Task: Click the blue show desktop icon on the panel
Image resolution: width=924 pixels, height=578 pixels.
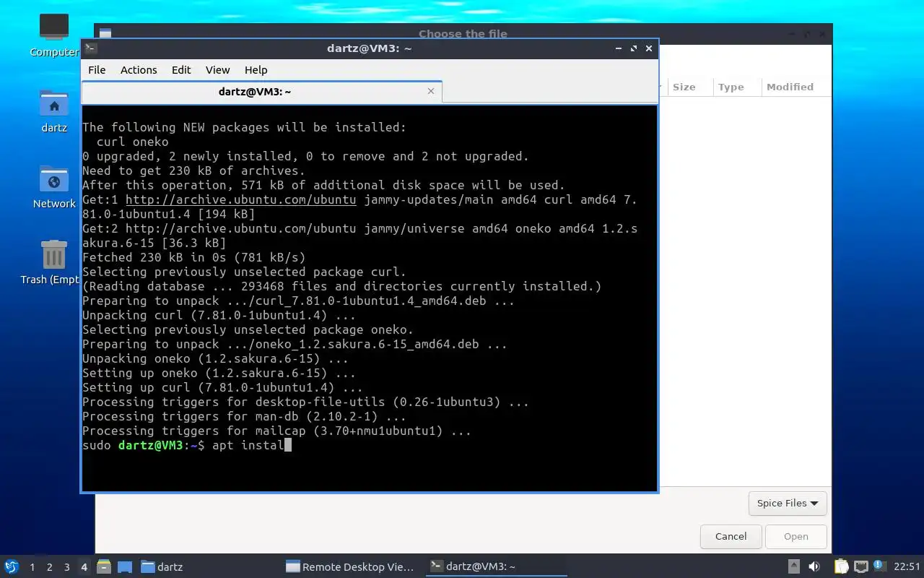Action: pos(124,566)
